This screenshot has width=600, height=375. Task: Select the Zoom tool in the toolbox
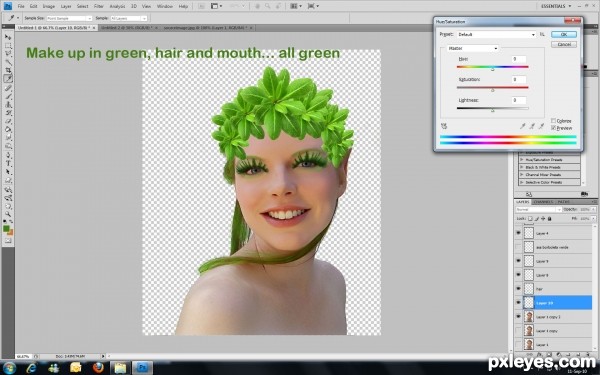point(8,214)
